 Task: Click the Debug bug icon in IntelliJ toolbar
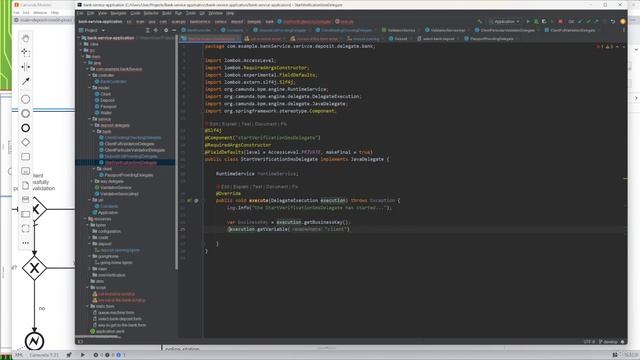click(536, 21)
